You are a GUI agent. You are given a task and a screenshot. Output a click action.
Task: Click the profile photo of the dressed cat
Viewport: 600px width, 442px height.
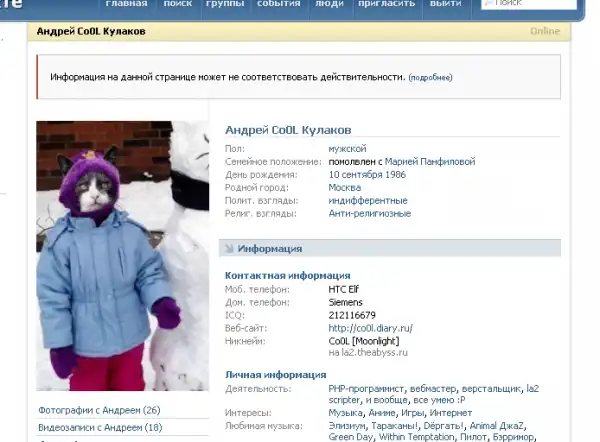[x=122, y=255]
